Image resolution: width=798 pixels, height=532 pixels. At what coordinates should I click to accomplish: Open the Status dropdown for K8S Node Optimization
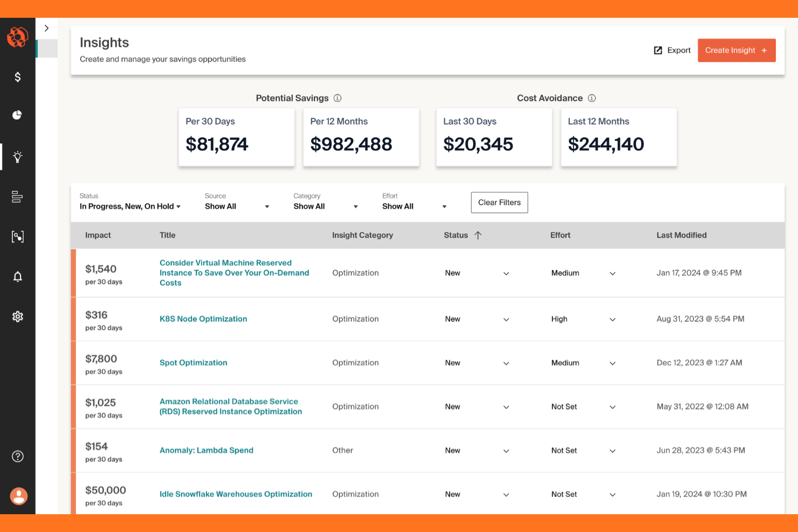pos(506,319)
